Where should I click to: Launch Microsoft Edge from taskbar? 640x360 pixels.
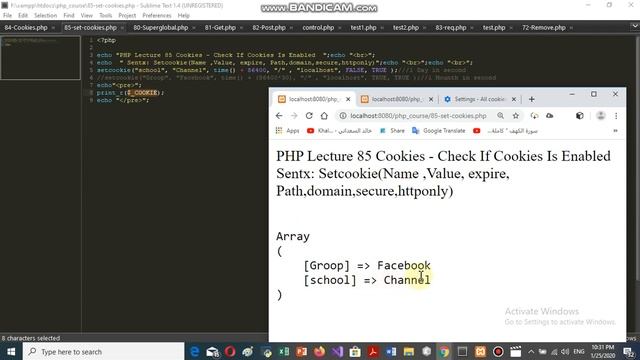pyautogui.click(x=195, y=351)
